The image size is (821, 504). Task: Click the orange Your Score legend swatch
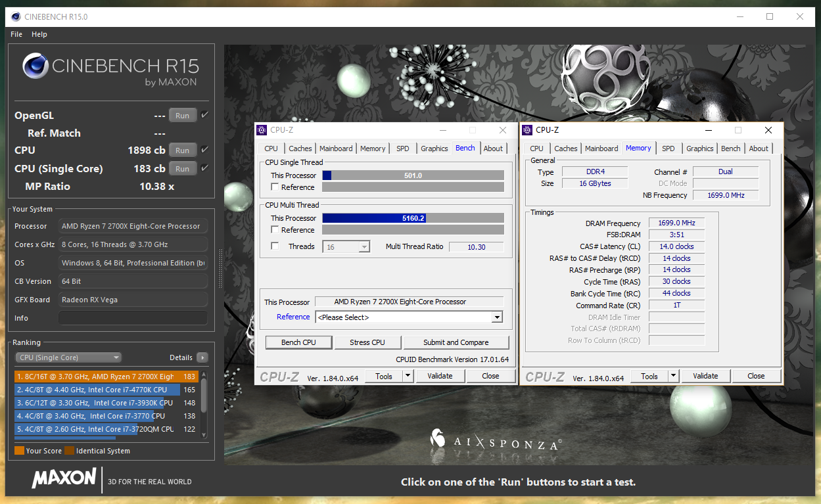pos(19,451)
